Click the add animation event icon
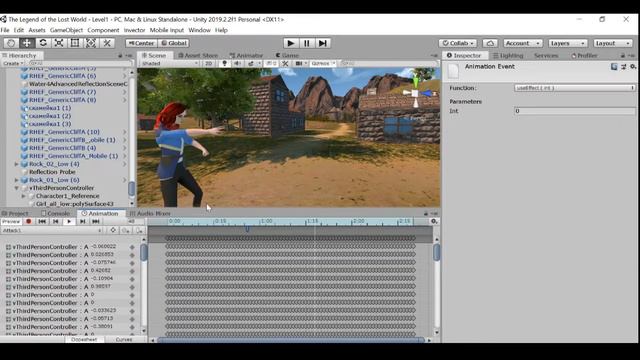Image resolution: width=640 pixels, height=360 pixels. pyautogui.click(x=140, y=230)
